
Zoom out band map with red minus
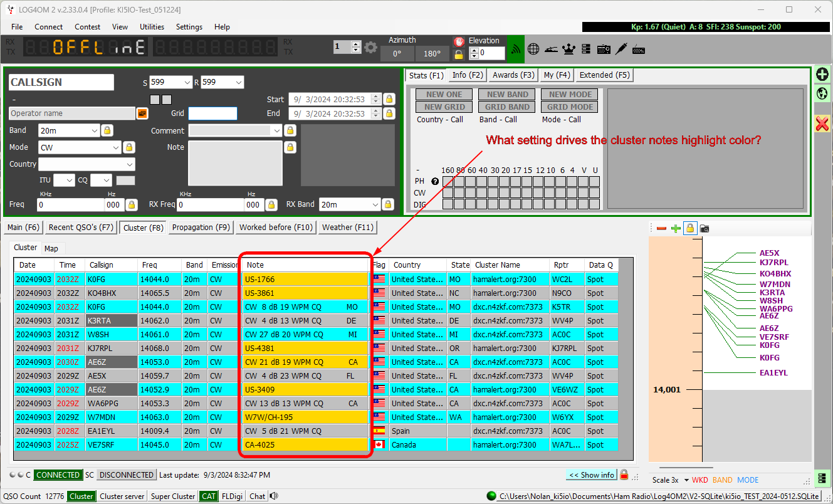pos(661,229)
